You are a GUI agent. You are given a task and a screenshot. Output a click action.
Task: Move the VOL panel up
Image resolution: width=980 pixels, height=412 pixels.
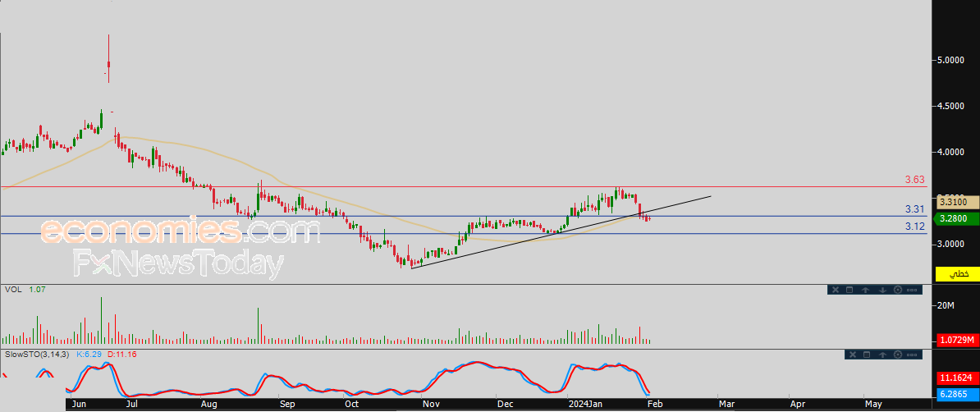tap(866, 290)
